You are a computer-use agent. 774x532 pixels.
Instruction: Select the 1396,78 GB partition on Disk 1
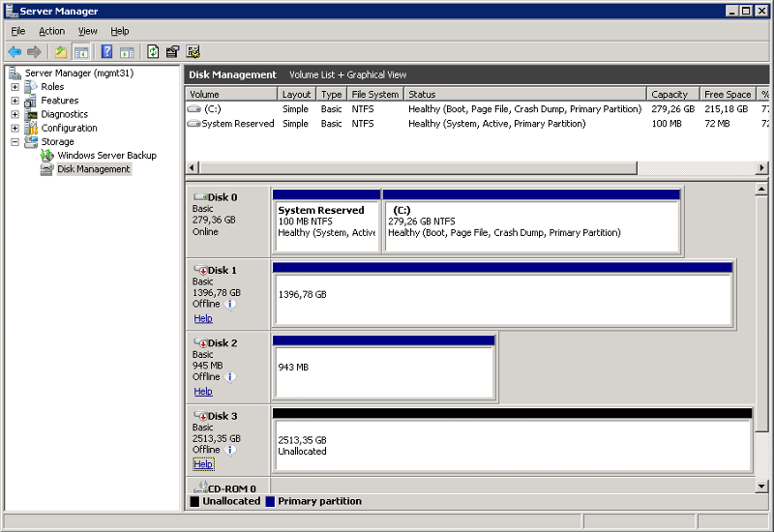click(502, 294)
